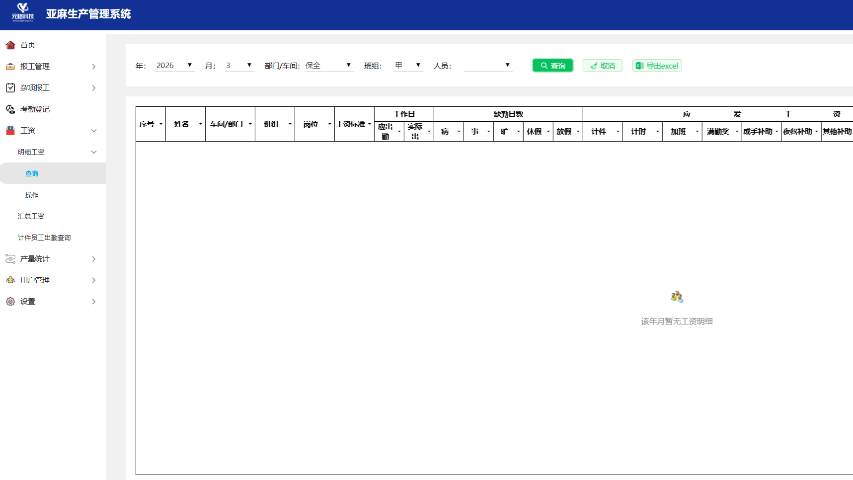Image resolution: width=853 pixels, height=480 pixels.
Task: Expand the 报工管理 menu chevron
Action: click(93, 67)
